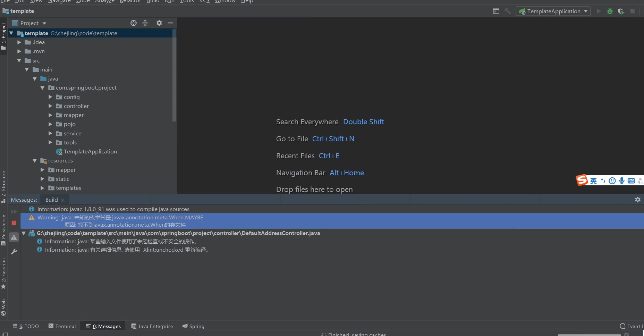644x336 pixels.
Task: Open the TODO tool window
Action: pyautogui.click(x=26, y=326)
